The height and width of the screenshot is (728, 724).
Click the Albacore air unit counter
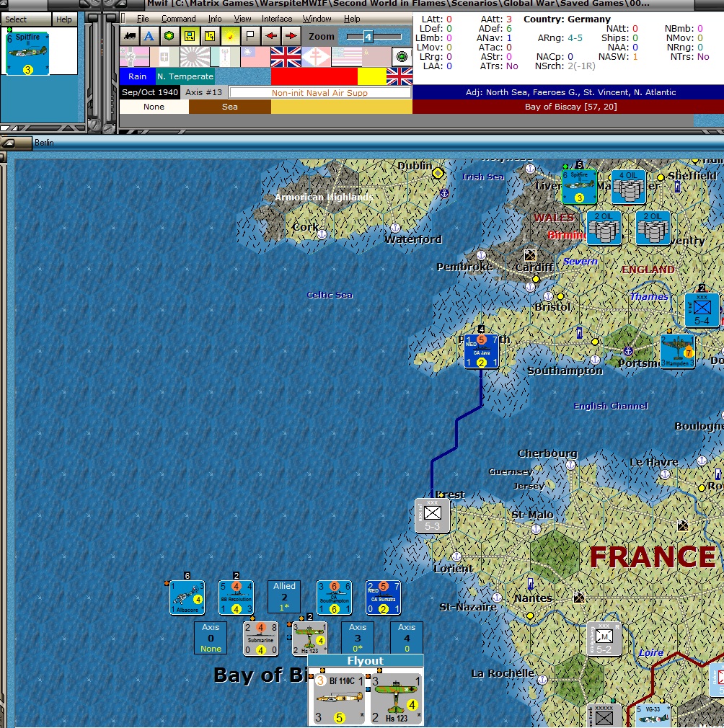[187, 598]
